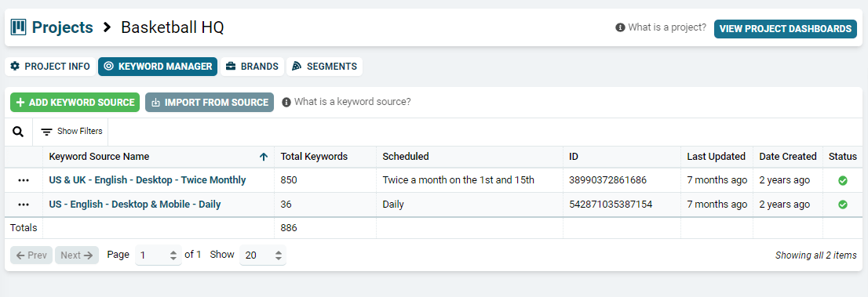Viewport: 868px width, 297px height.
Task: Click the 36 total keywords cell
Action: (x=325, y=205)
